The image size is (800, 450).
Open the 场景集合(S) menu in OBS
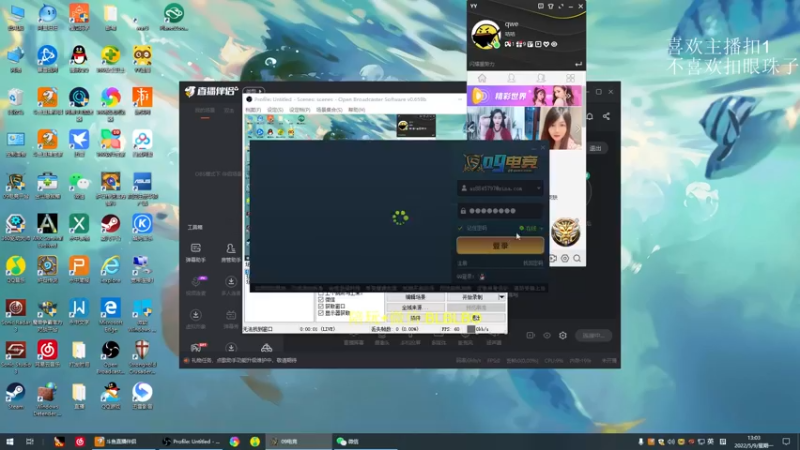tap(329, 110)
